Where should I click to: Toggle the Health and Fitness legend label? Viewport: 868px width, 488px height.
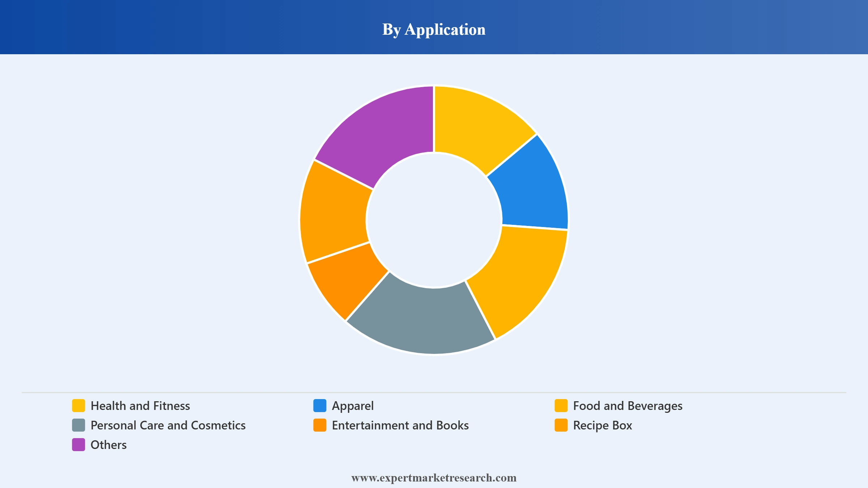point(140,406)
